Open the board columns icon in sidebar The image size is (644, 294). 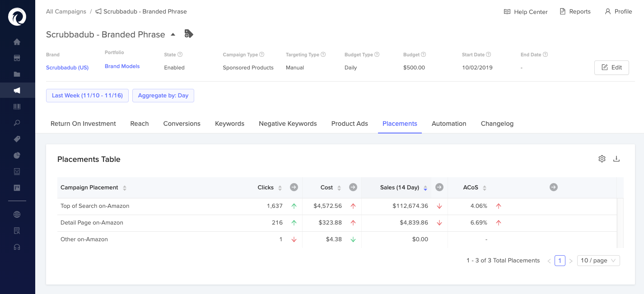[x=17, y=188]
